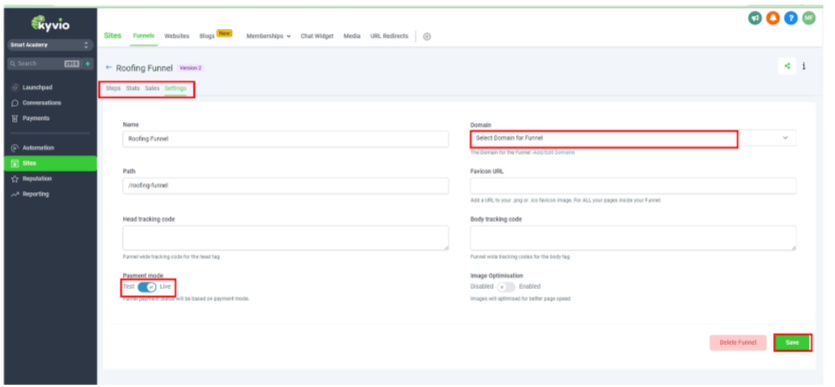Image resolution: width=835 pixels, height=387 pixels.
Task: Open the Smart Academy account switcher
Action: click(x=51, y=45)
